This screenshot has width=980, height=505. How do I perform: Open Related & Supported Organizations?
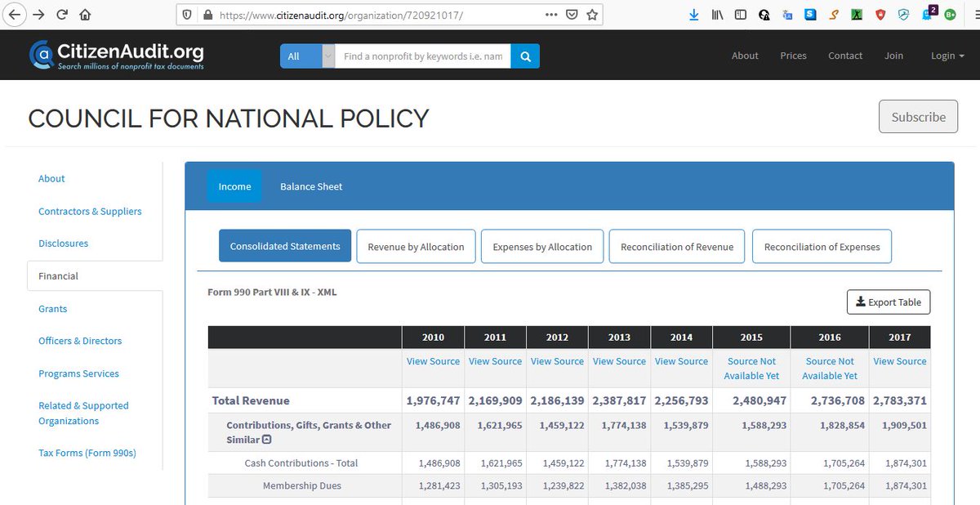[x=83, y=413]
